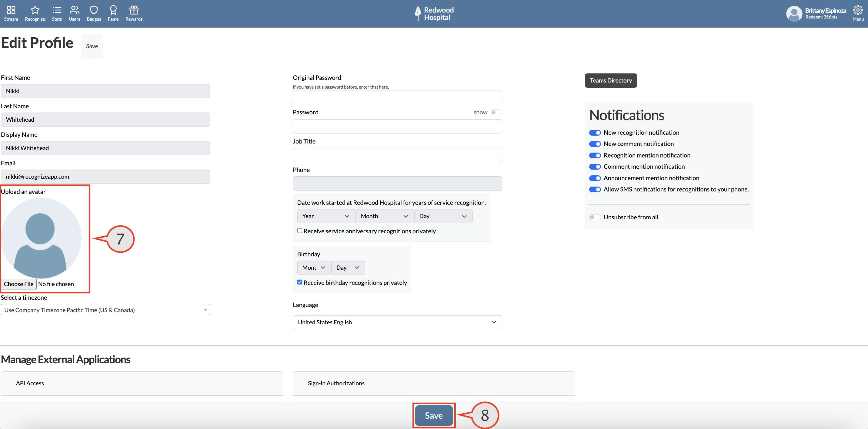The height and width of the screenshot is (429, 868).
Task: Click the Phone field
Action: pos(397,184)
